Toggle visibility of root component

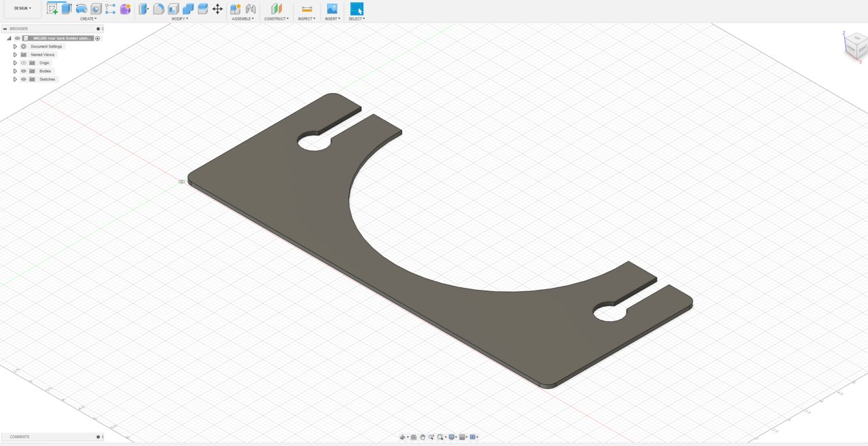click(17, 38)
